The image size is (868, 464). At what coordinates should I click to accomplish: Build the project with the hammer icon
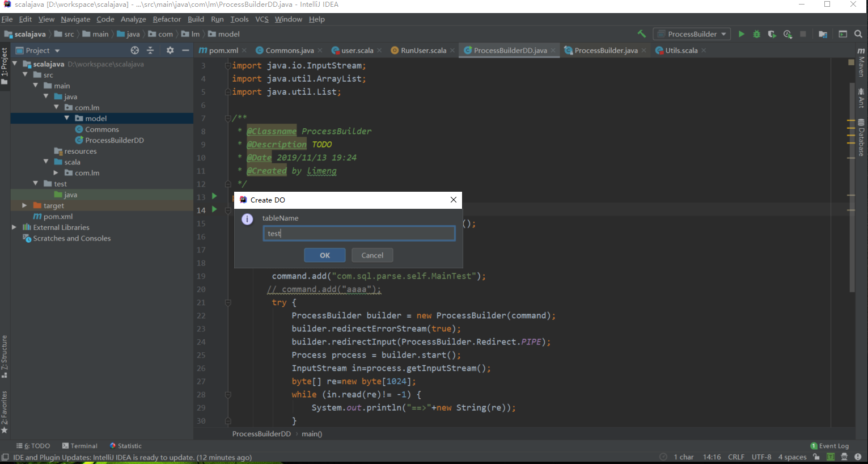click(641, 34)
